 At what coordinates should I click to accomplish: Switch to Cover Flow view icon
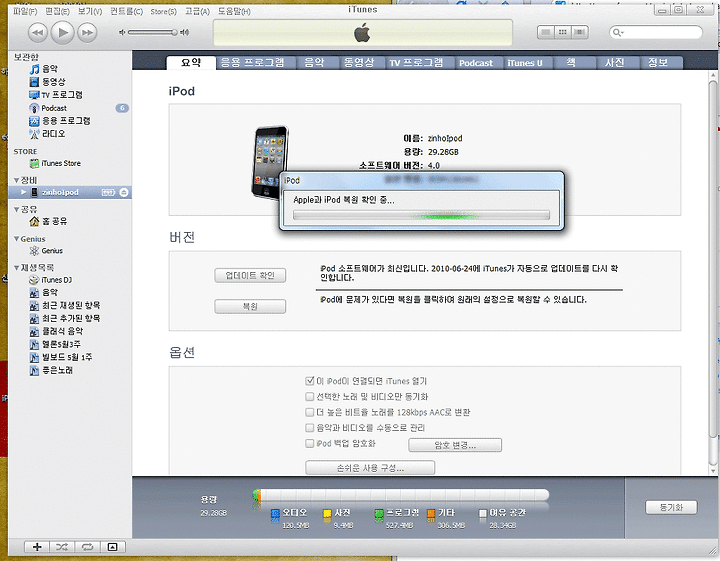click(x=580, y=32)
